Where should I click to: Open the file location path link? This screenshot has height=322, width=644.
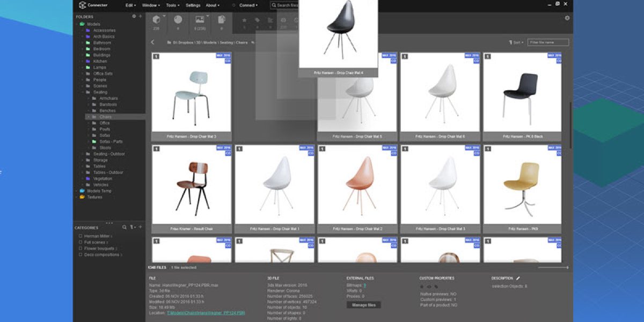[206, 312]
